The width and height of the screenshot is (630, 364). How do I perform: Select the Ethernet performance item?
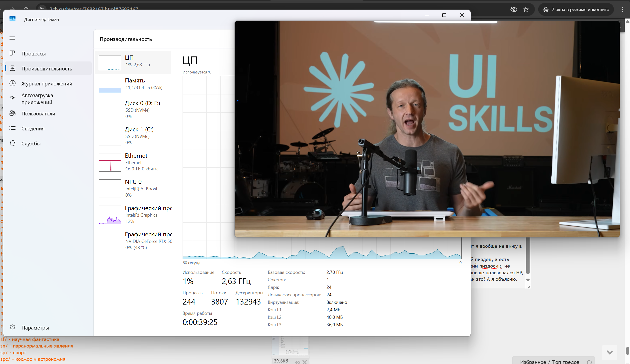[x=133, y=162]
